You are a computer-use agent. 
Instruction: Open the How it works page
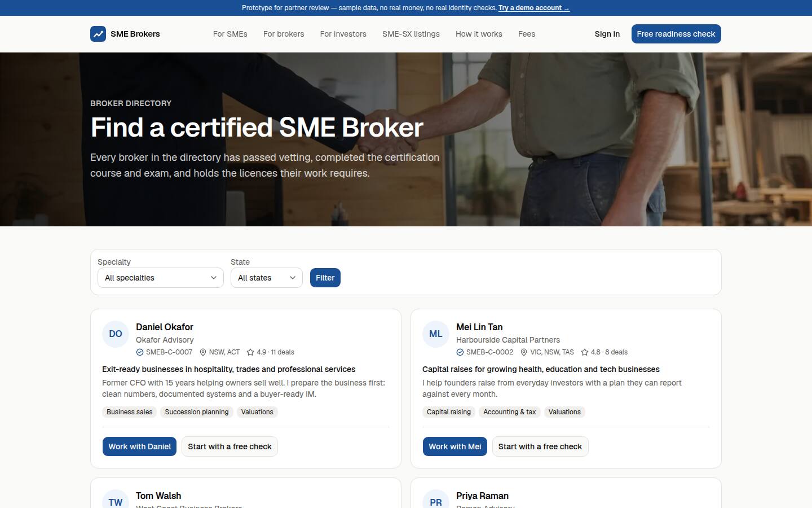[x=479, y=34]
